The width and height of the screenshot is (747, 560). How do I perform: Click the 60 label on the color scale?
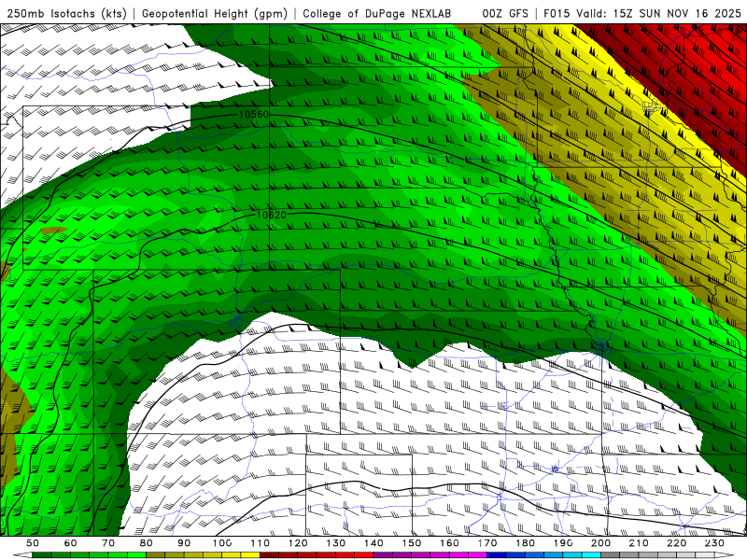(70, 543)
